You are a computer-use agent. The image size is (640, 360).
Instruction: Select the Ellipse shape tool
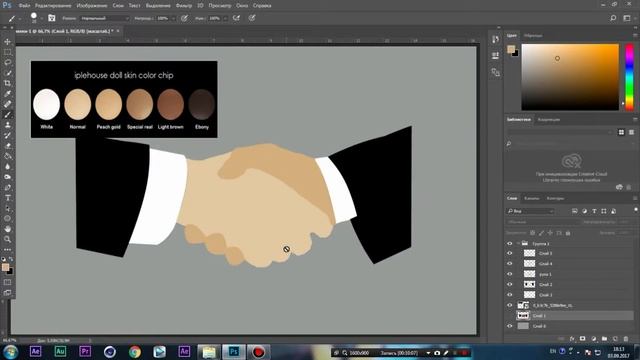pos(7,219)
